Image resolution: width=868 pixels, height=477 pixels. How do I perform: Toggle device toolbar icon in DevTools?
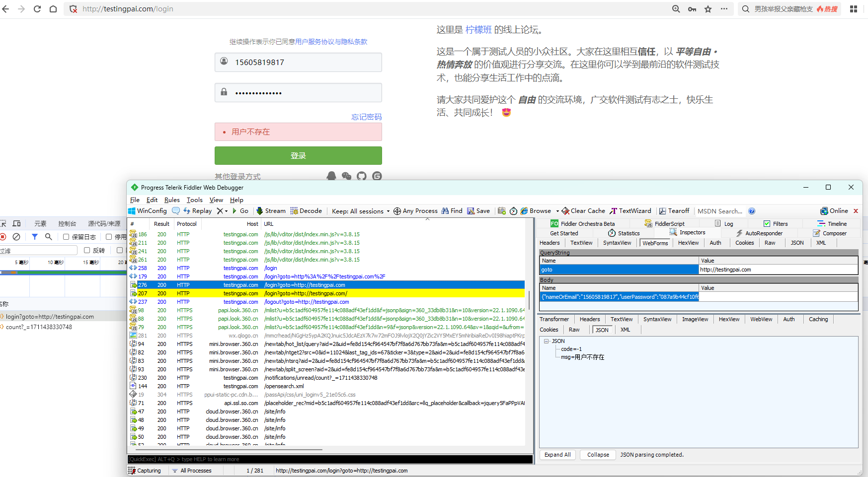(x=16, y=223)
